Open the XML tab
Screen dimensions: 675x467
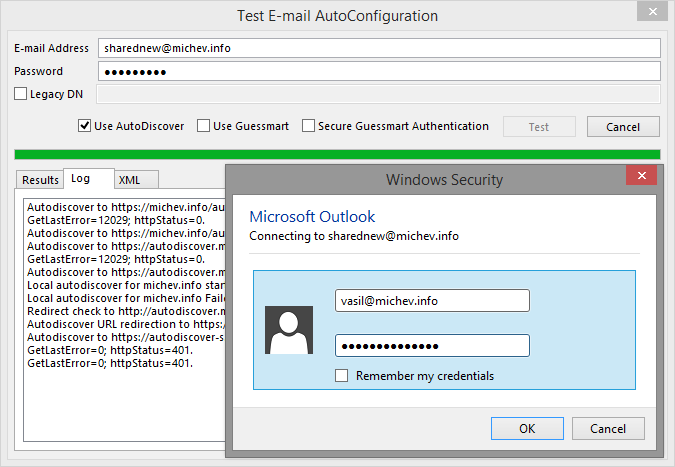point(129,180)
